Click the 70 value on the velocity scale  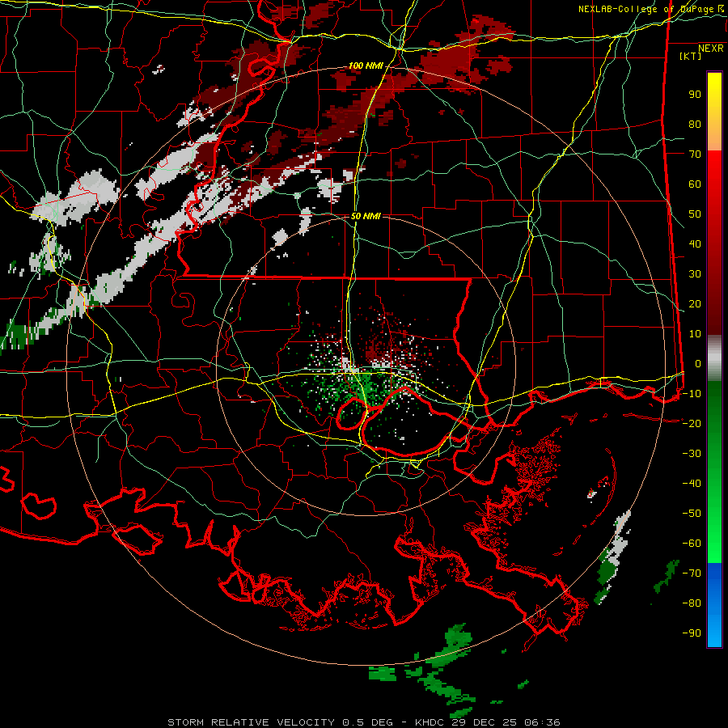coord(695,154)
